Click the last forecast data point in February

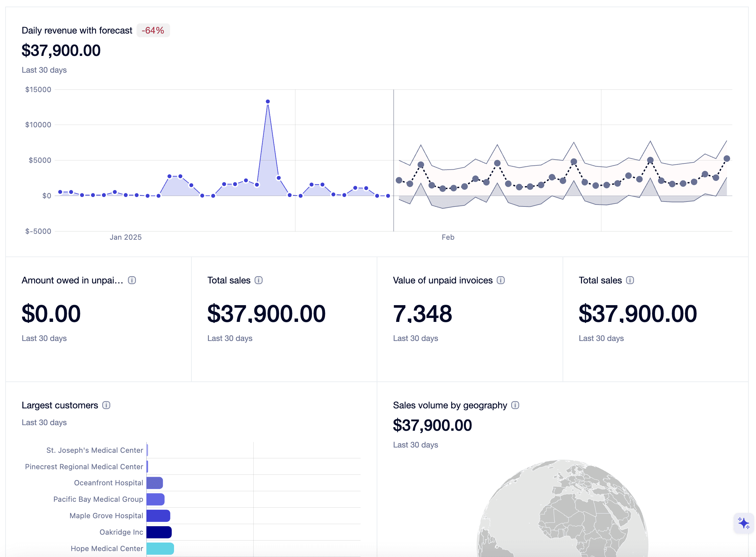point(727,158)
